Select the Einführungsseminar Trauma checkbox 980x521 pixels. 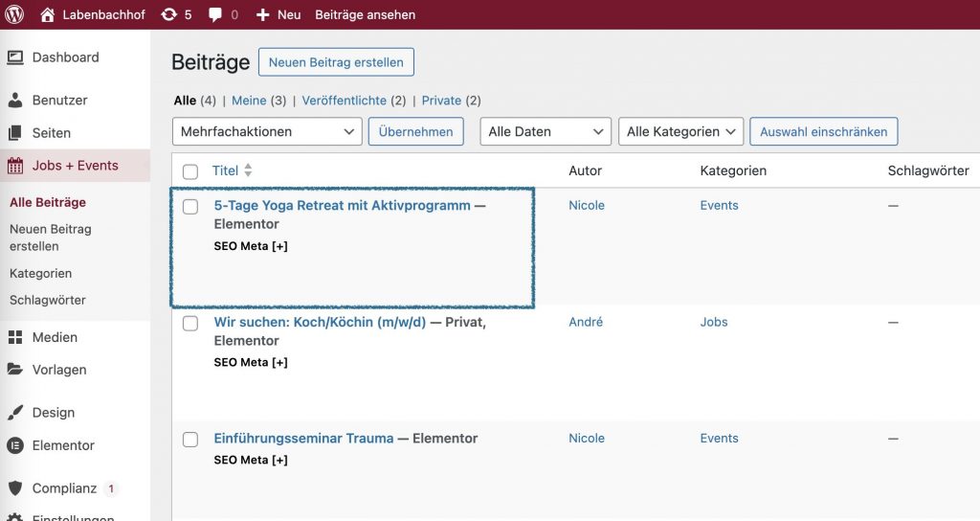coord(190,440)
